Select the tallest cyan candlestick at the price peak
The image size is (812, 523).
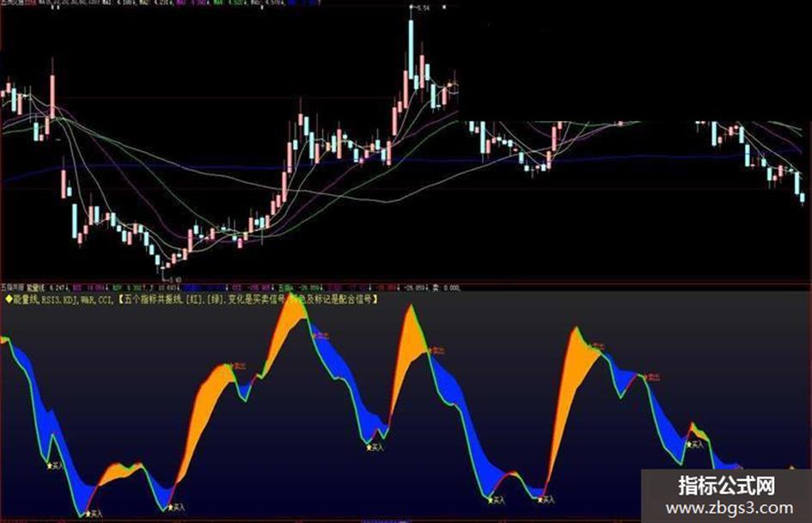click(412, 49)
